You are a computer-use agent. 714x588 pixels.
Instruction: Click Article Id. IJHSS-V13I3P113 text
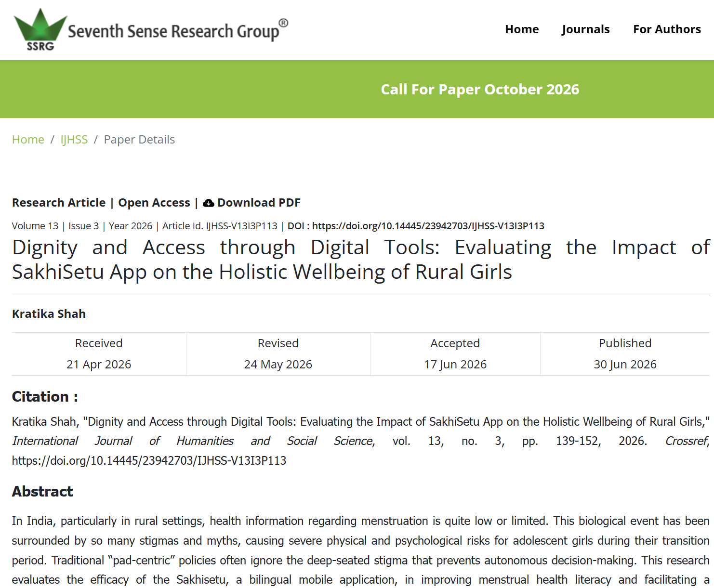(x=220, y=226)
